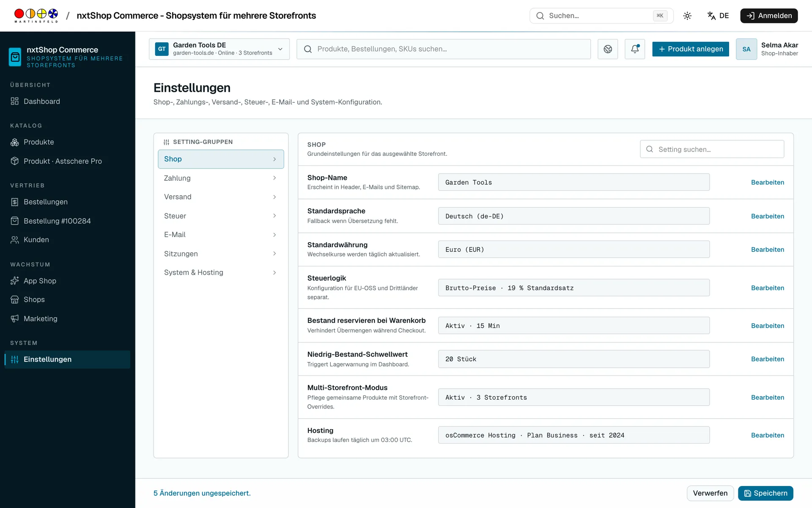Focus Produkte, Bestellungen, SKUs search field

(x=444, y=49)
